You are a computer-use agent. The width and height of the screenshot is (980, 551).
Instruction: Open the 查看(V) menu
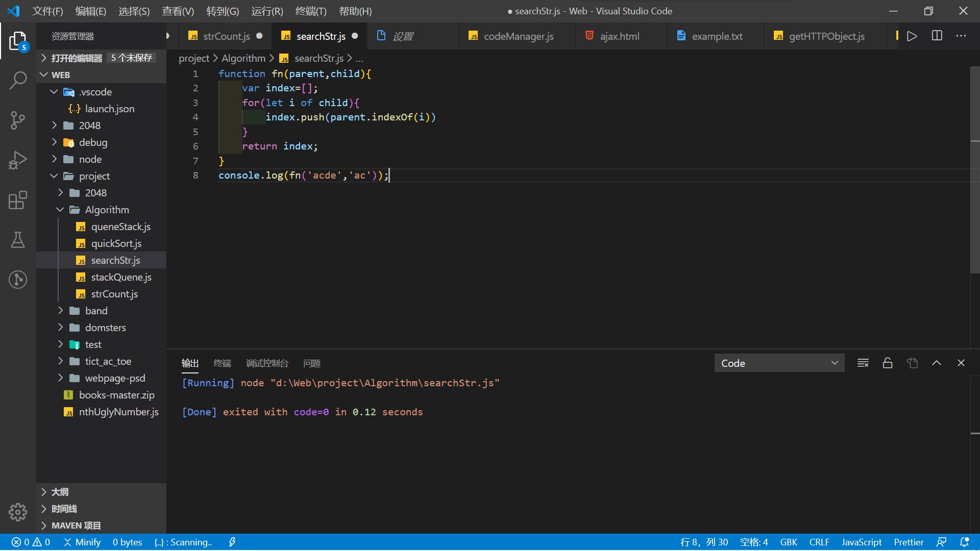[x=177, y=11]
